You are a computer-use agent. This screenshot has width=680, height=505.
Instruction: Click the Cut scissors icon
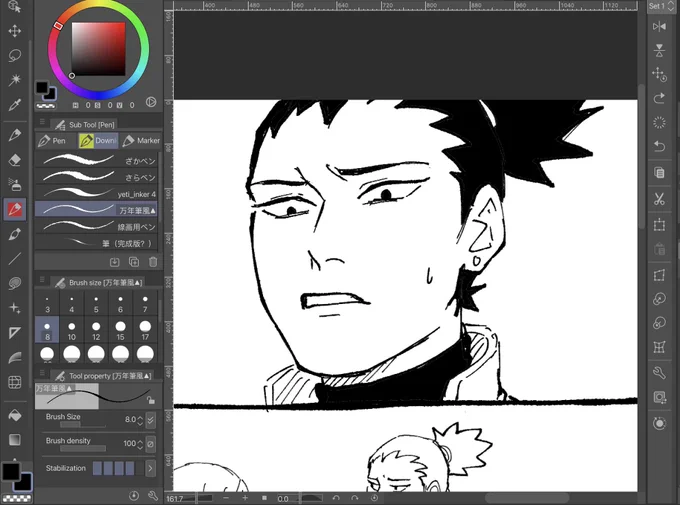659,199
